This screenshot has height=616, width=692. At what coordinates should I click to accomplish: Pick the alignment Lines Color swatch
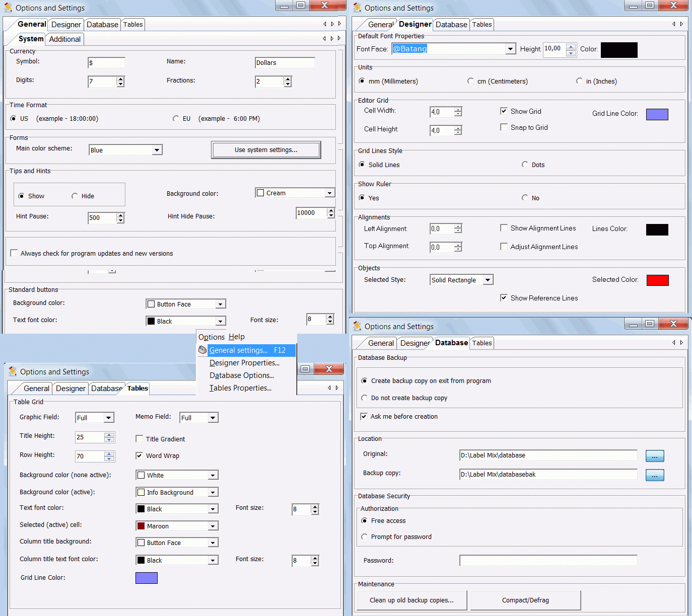click(657, 229)
